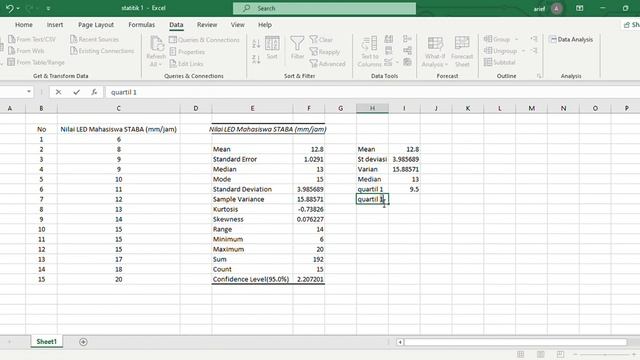Click Hide Detail icon in Outline

pyautogui.click(x=534, y=51)
